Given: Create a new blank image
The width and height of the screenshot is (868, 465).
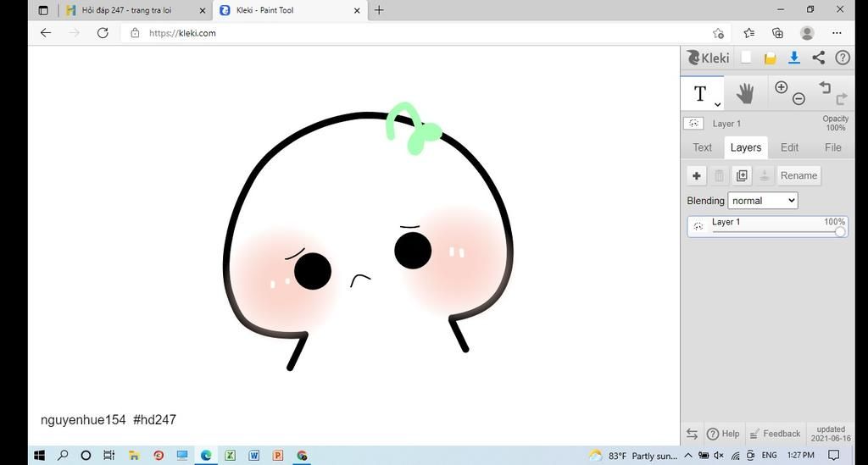Looking at the screenshot, I should [746, 58].
